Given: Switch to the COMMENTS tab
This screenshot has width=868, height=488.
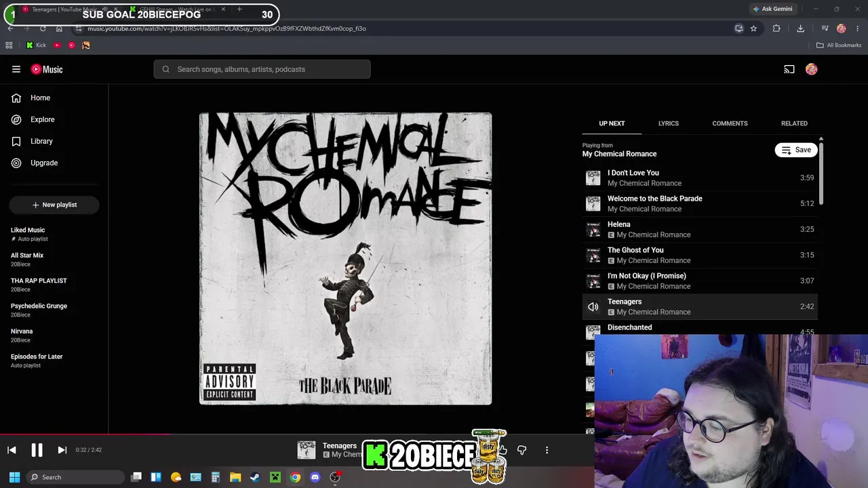Looking at the screenshot, I should [730, 123].
